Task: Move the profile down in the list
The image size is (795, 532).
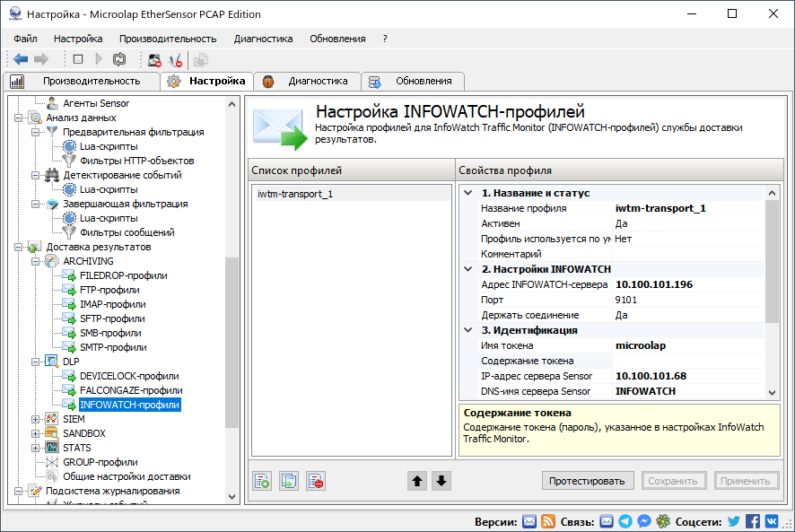Action: tap(441, 481)
